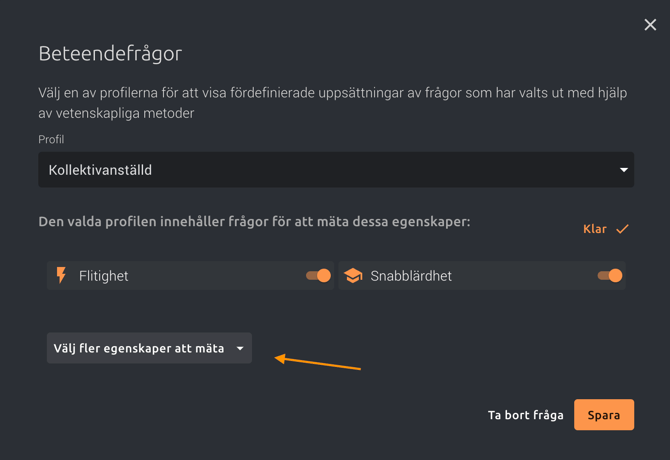Screen dimensions: 670x460
Task: Click the lightning bolt icon beside Flitighet
Action: tap(61, 275)
